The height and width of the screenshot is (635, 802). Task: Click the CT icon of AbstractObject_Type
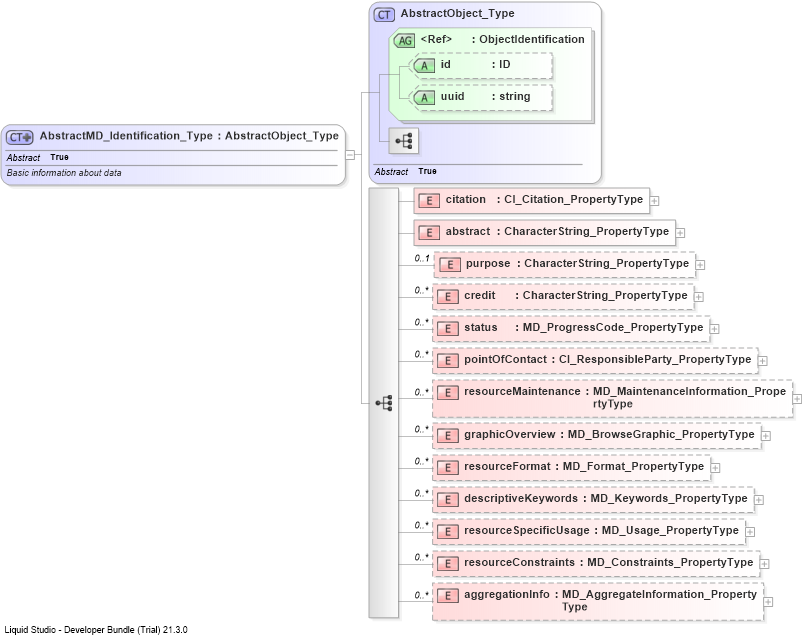(384, 15)
